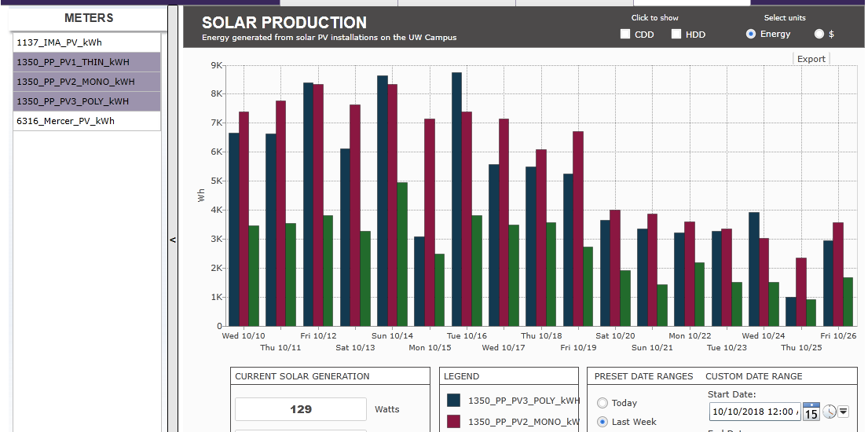The width and height of the screenshot is (868, 432).
Task: Click the navy PV3_POLY legend swatch
Action: [453, 400]
